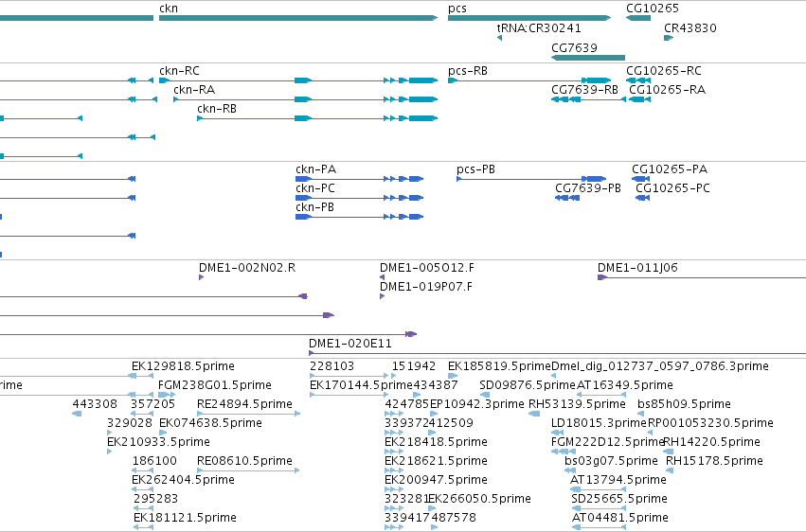Select EST FGM222D12.5prime label
The height and width of the screenshot is (532, 806).
click(x=608, y=443)
